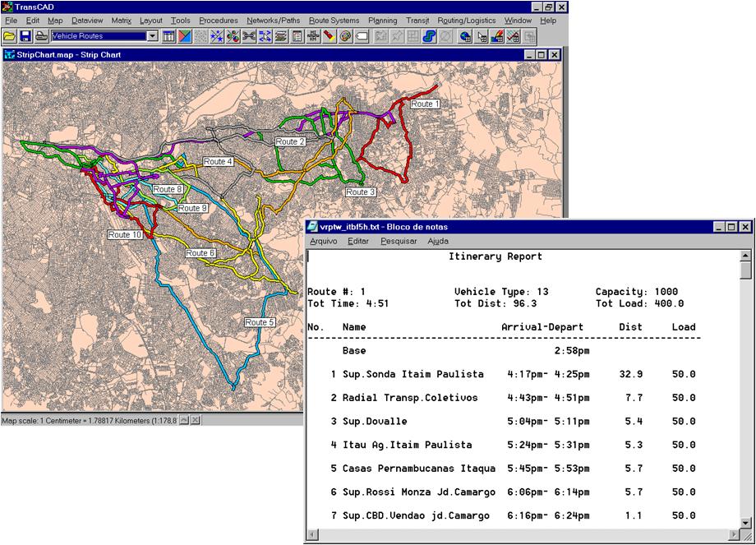
Task: Click the 'Sup.Sonda Itaim Paulista' stop name
Action: (413, 374)
